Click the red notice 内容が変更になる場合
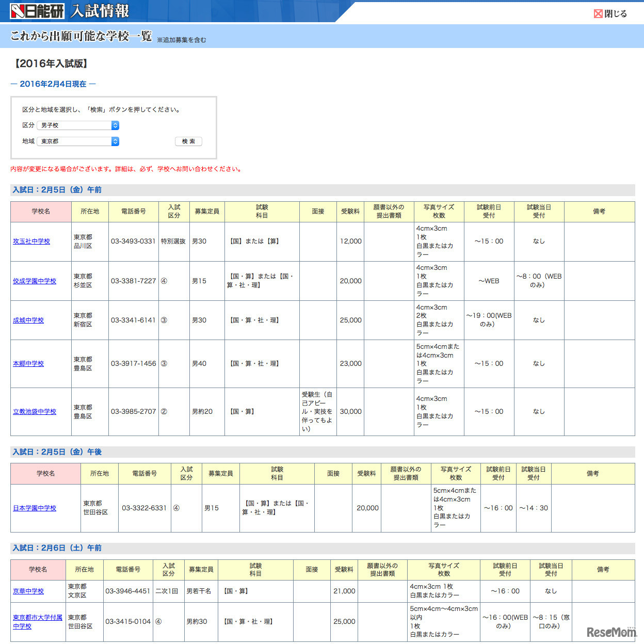 click(x=127, y=169)
